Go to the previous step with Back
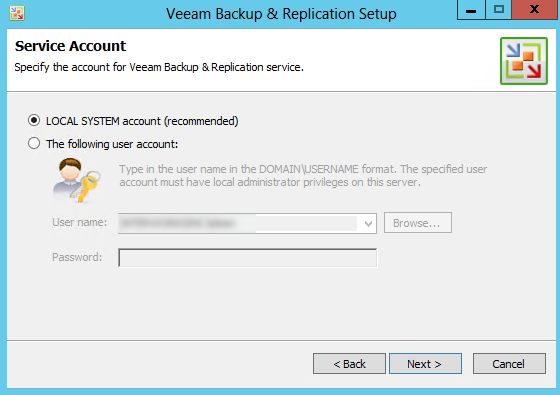The width and height of the screenshot is (560, 395). tap(349, 364)
